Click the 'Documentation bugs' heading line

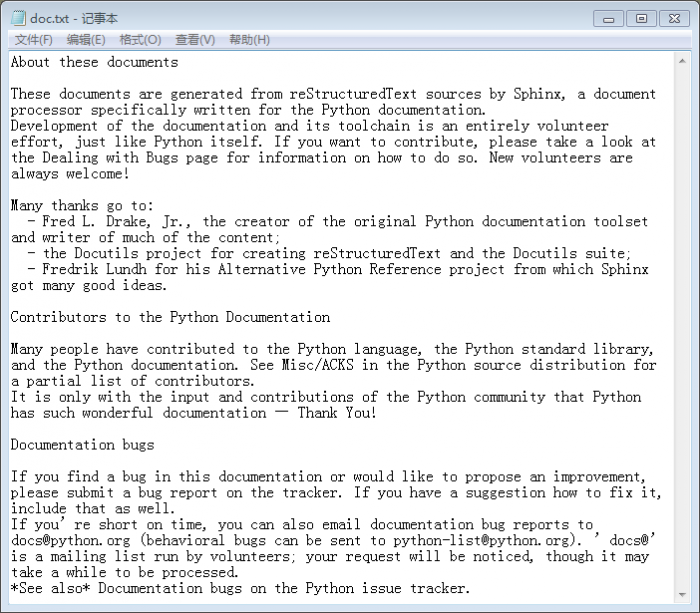tap(82, 445)
